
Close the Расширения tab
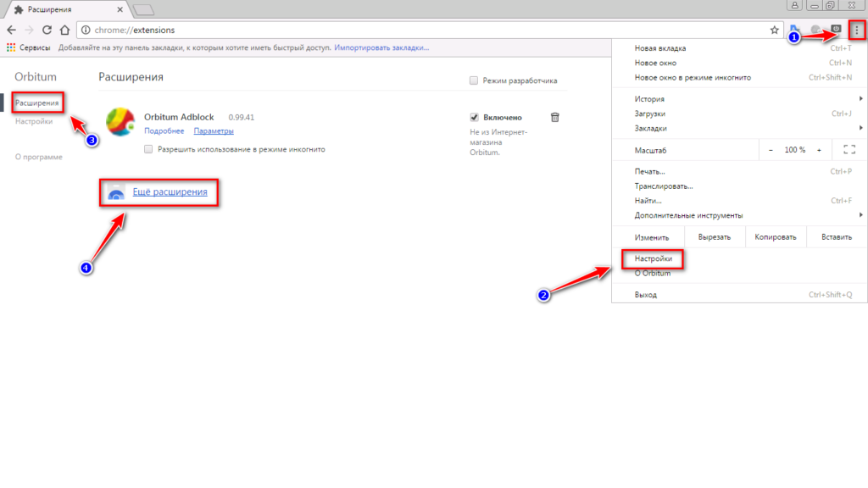[120, 9]
